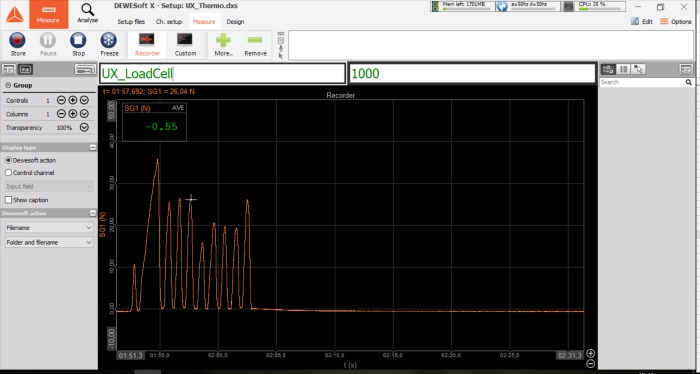Click the UX_LoadCell input field
Viewport: 700px width, 374px height.
(x=222, y=74)
